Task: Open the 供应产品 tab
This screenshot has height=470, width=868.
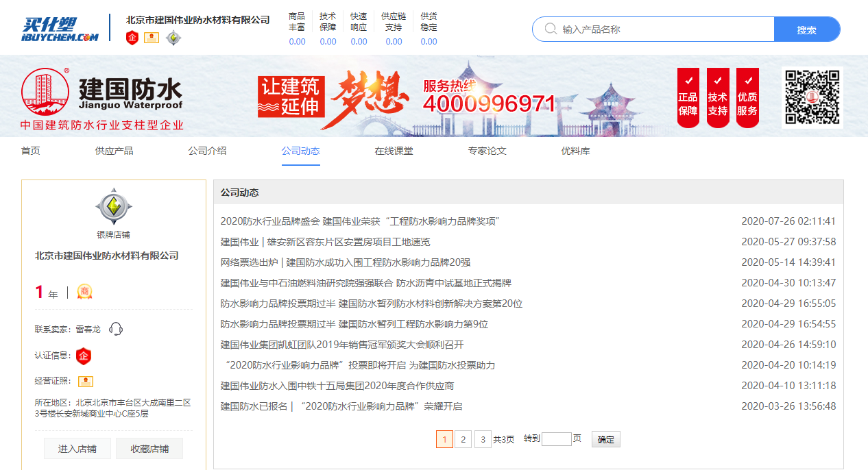Action: (114, 151)
